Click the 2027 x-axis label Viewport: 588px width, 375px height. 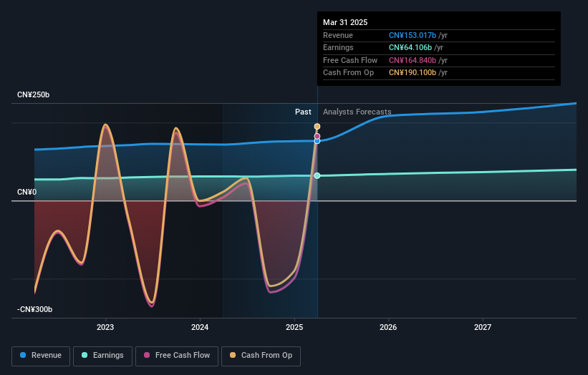(483, 328)
